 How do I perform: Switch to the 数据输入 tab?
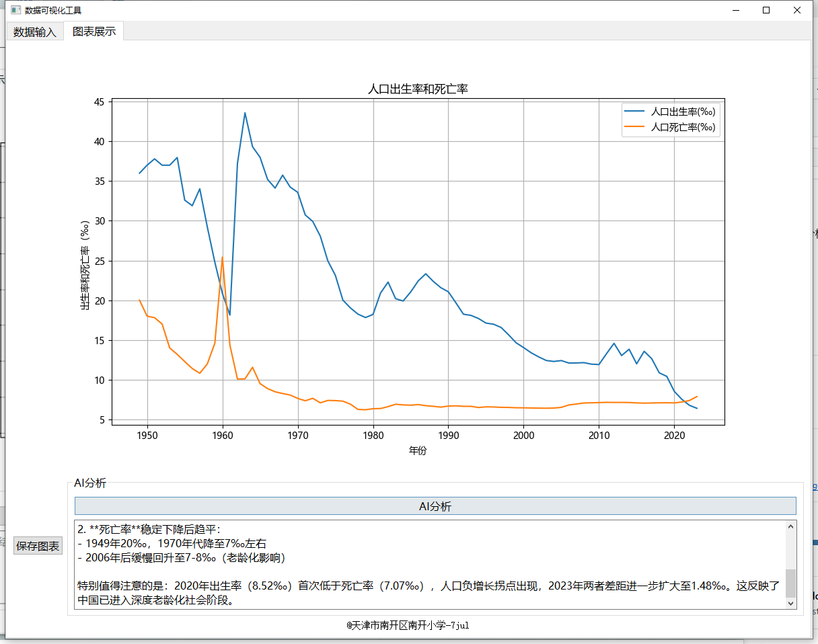pos(35,32)
